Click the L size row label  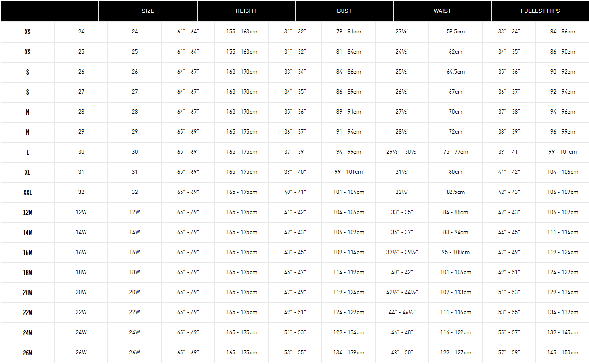[28, 152]
